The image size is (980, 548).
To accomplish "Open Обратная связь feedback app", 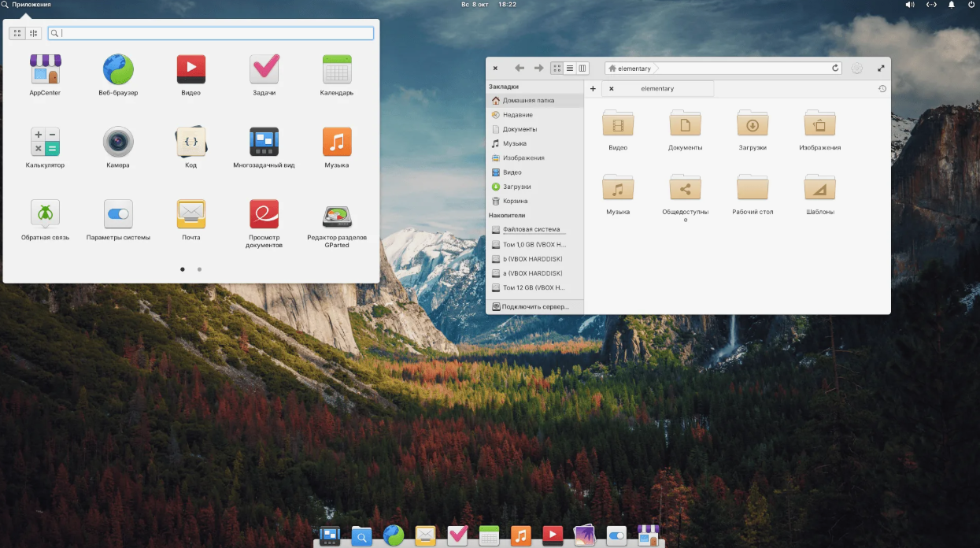I will [x=45, y=215].
